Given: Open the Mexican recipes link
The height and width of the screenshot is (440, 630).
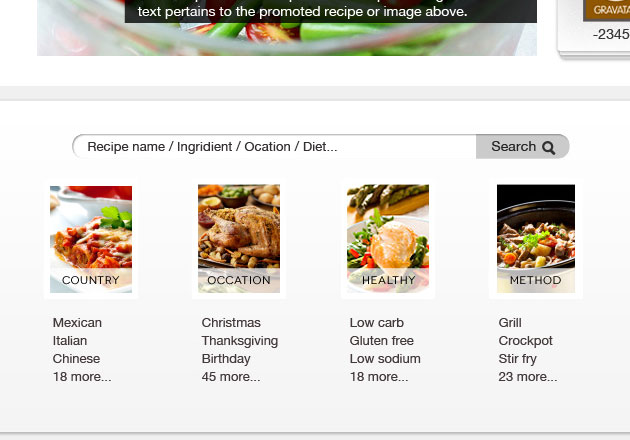Looking at the screenshot, I should coord(77,323).
